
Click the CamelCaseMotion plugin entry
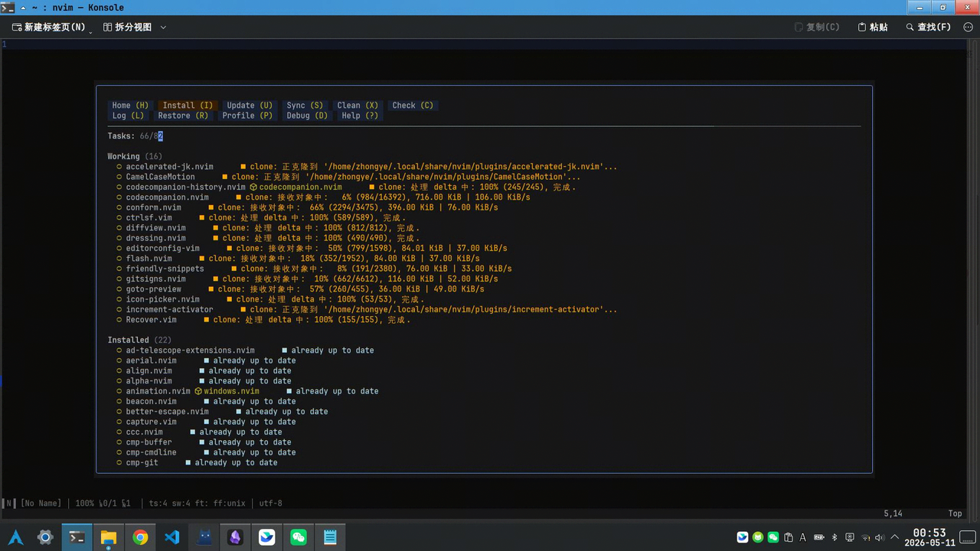(161, 177)
